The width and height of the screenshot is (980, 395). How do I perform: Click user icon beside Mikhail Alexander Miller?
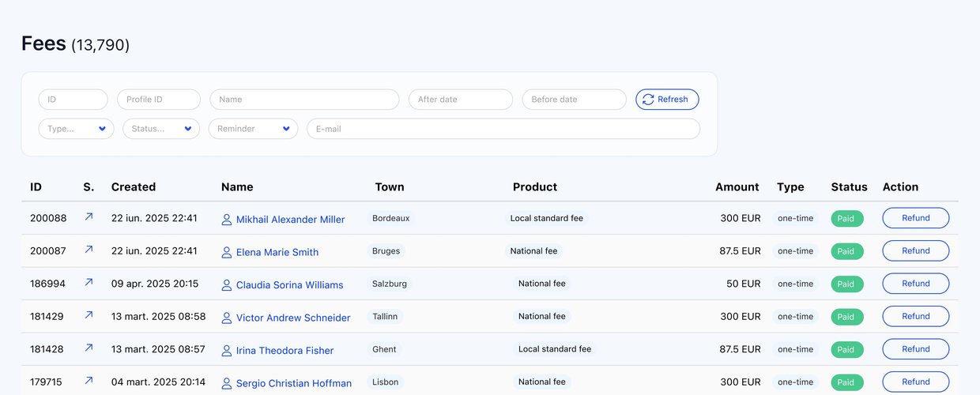coord(227,220)
